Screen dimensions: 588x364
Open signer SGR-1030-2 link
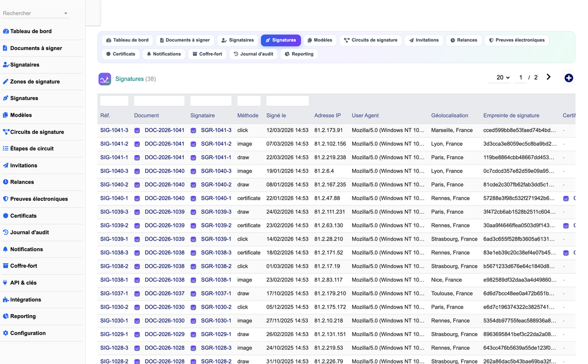pos(216,307)
